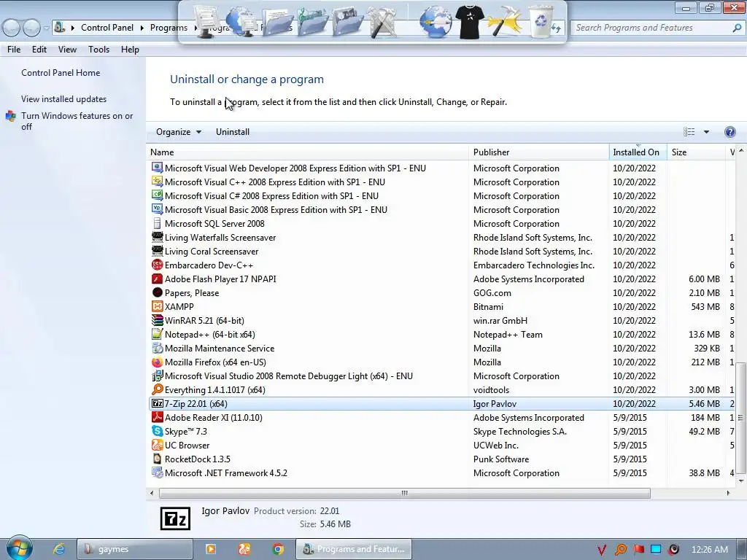Open the Music folder dock icon
This screenshot has width=747, height=560.
pos(312,21)
